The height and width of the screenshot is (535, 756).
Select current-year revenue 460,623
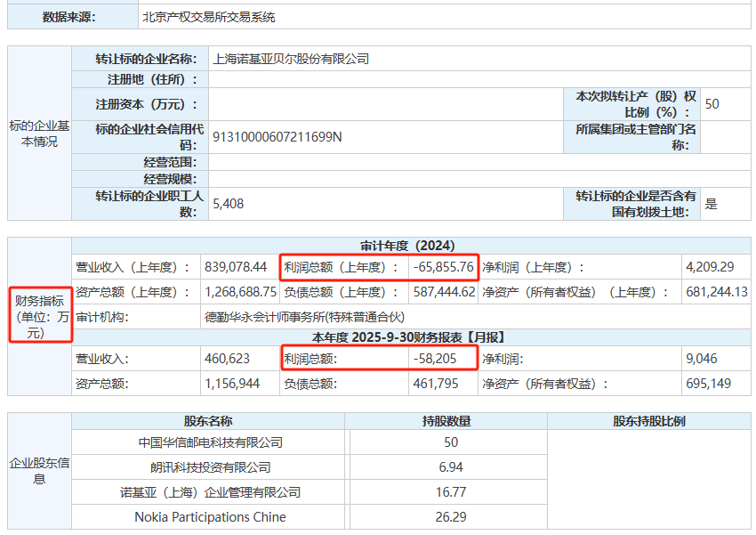(x=227, y=359)
